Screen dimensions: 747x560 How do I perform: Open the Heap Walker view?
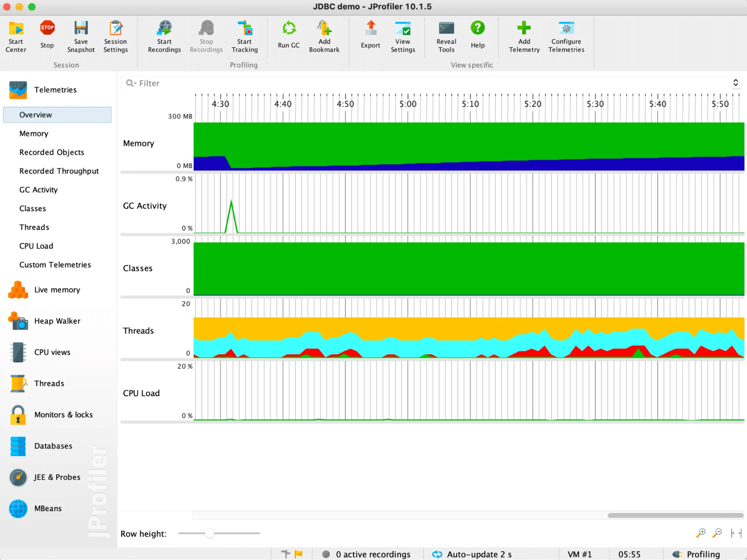(57, 321)
